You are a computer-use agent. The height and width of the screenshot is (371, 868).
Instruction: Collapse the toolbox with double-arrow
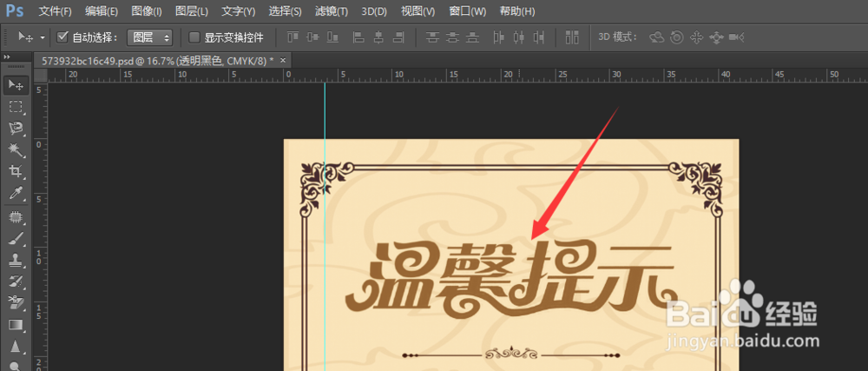tap(7, 57)
